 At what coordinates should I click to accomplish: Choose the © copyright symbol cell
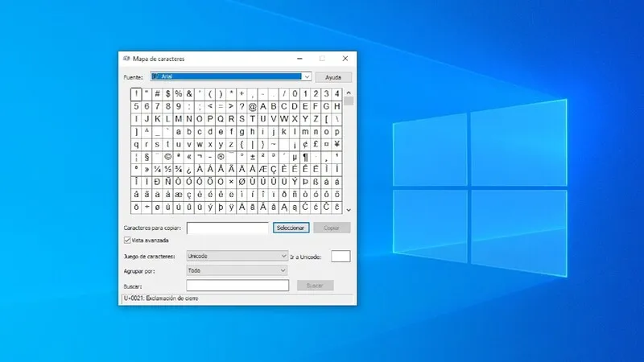(x=168, y=157)
